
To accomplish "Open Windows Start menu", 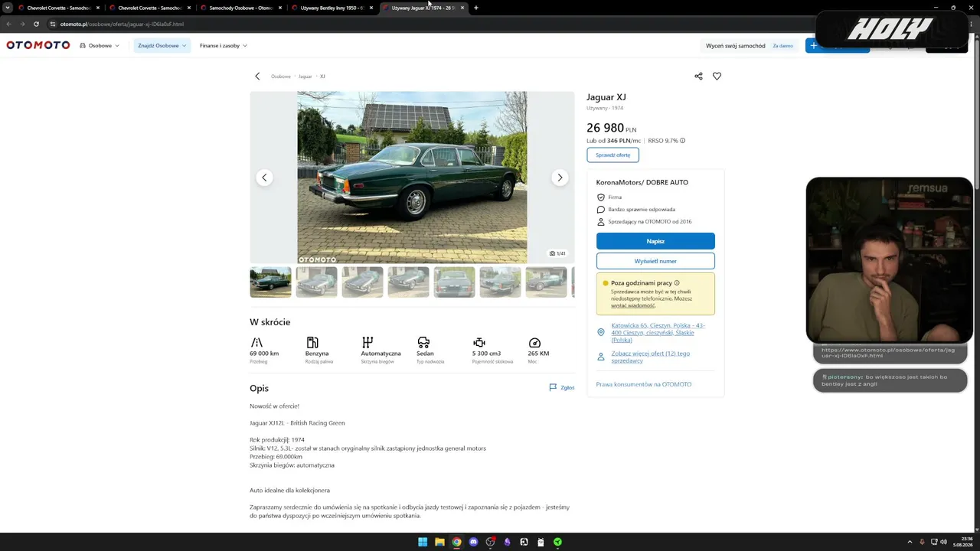I will [x=423, y=542].
